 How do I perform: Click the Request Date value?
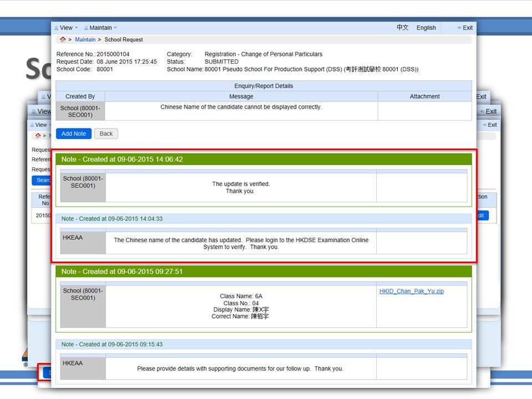click(x=126, y=62)
